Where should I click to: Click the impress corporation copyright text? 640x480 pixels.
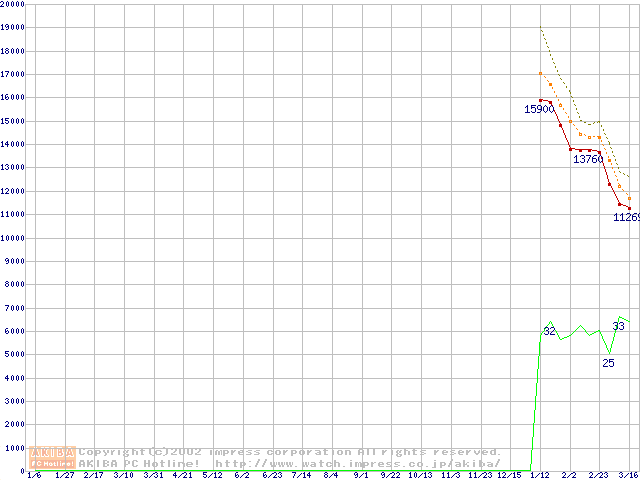(x=290, y=452)
